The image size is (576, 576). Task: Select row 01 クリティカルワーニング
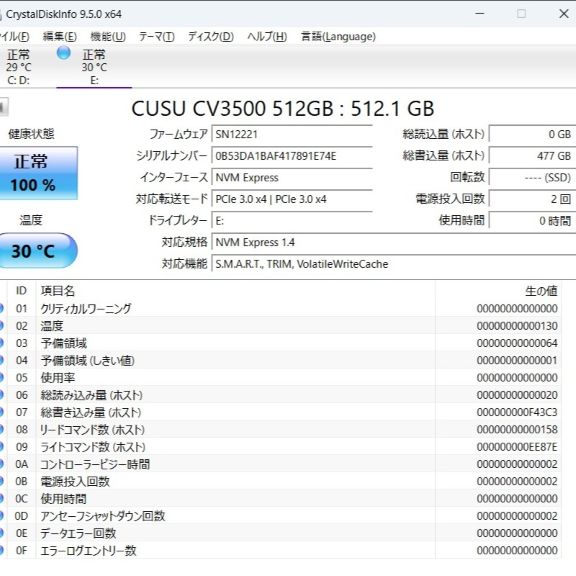pos(281,308)
